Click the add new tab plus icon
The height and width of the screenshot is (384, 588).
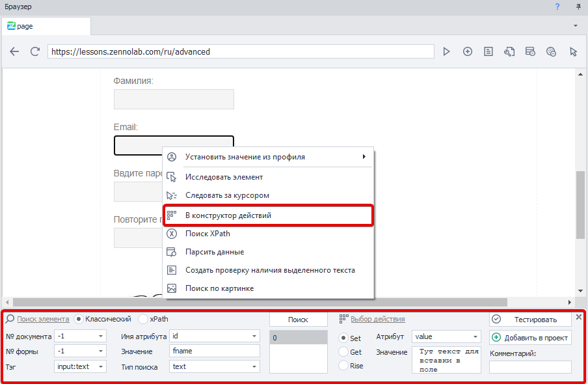click(467, 51)
